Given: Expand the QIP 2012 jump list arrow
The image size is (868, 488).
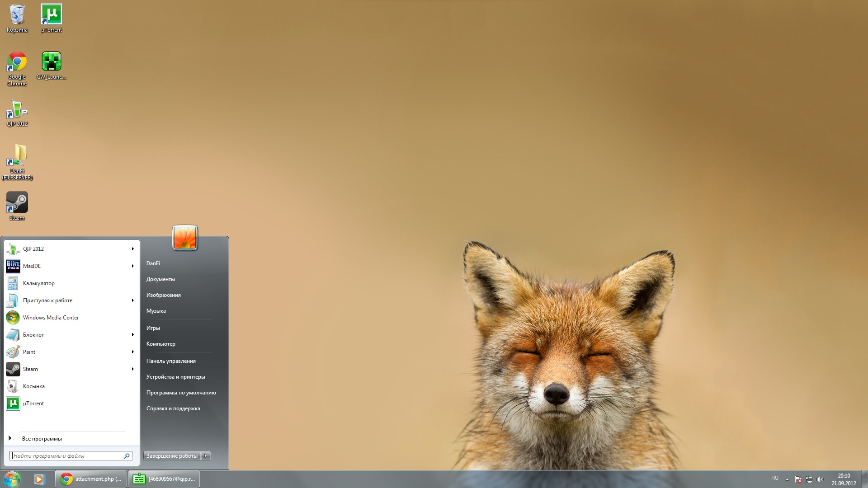Looking at the screenshot, I should tap(132, 249).
